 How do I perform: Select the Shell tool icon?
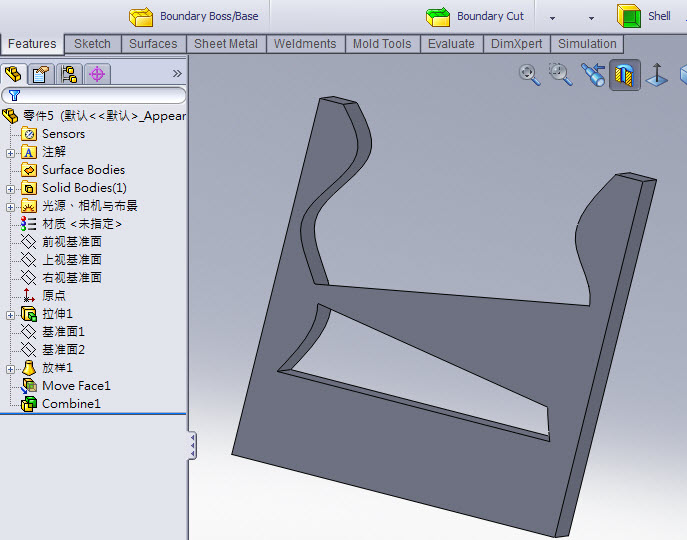629,16
